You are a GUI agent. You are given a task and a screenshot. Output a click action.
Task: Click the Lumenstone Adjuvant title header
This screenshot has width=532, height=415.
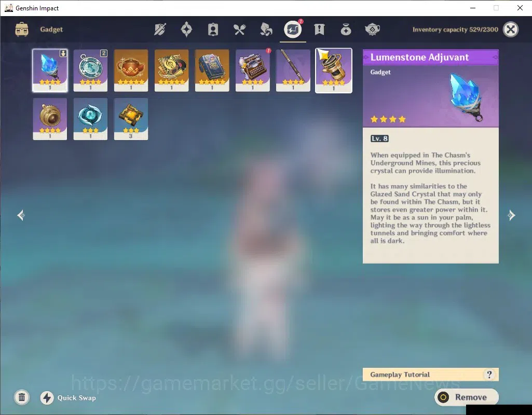click(x=431, y=57)
